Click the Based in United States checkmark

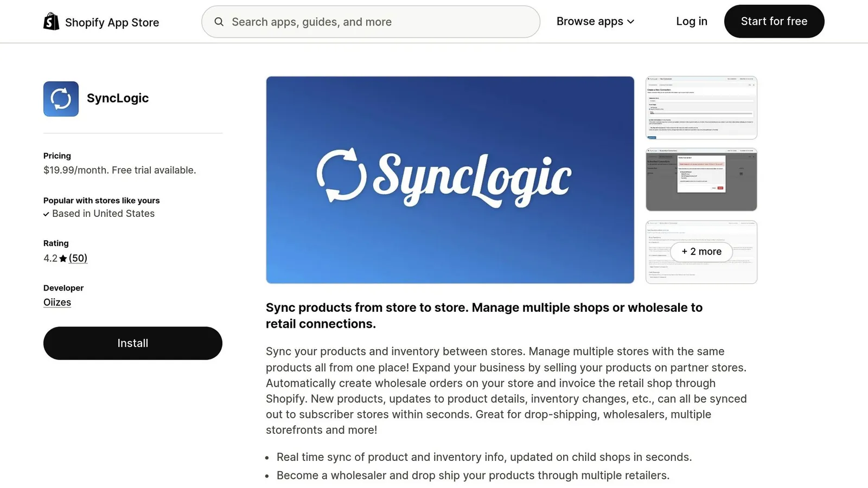(46, 214)
